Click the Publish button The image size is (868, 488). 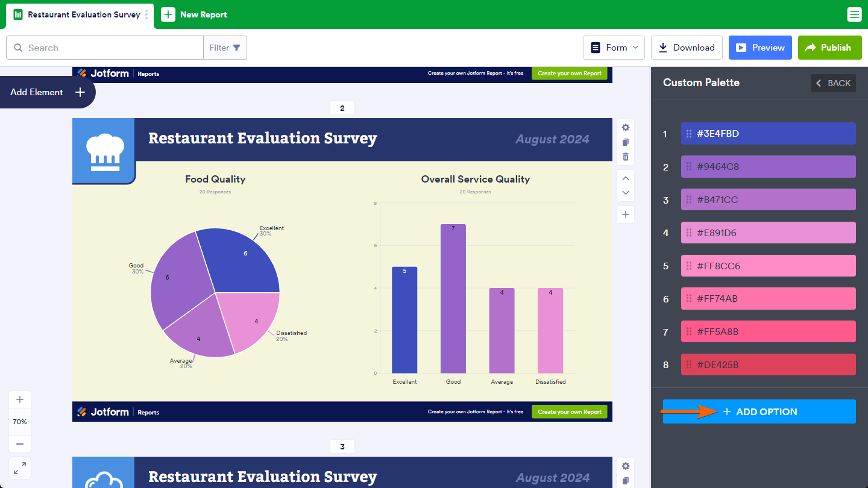[x=829, y=48]
